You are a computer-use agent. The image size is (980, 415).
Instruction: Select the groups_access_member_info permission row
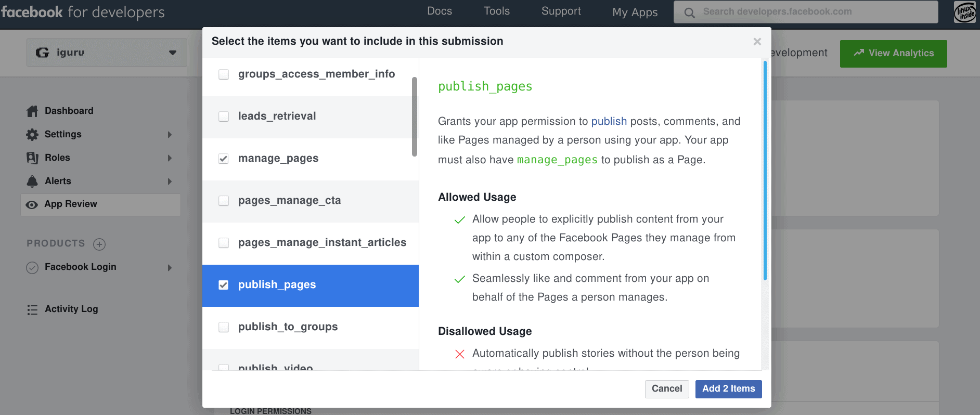311,77
